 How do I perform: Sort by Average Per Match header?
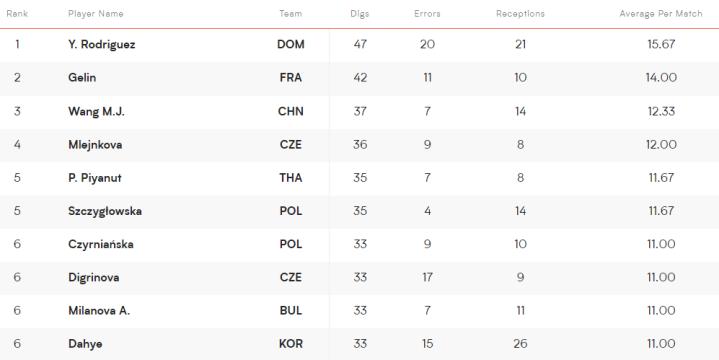click(661, 14)
